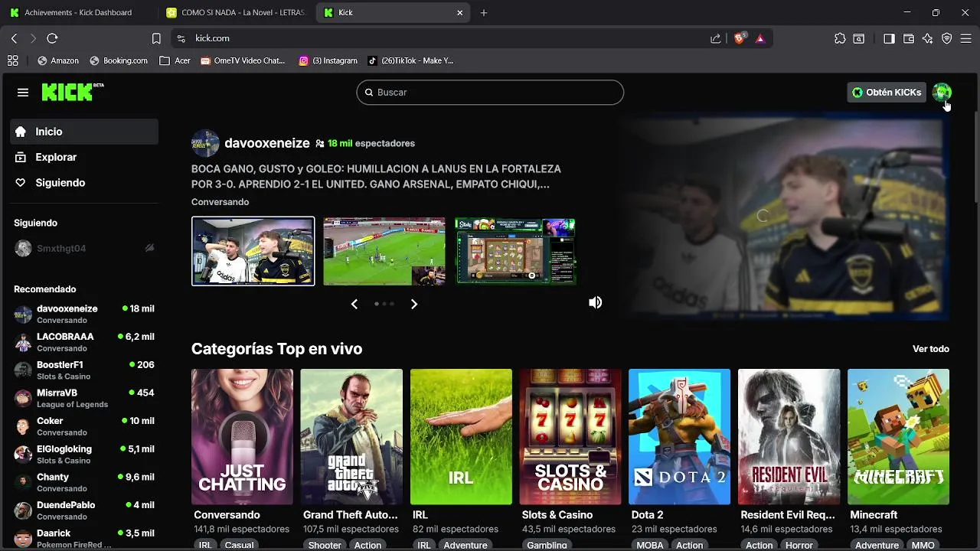Open recommended channel DuendePablo
Viewport: 980px width, 551px height.
coord(84,510)
